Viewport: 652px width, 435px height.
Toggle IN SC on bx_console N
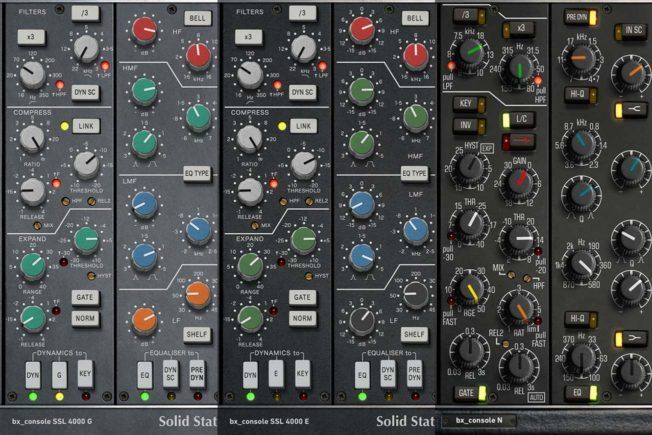(x=630, y=30)
